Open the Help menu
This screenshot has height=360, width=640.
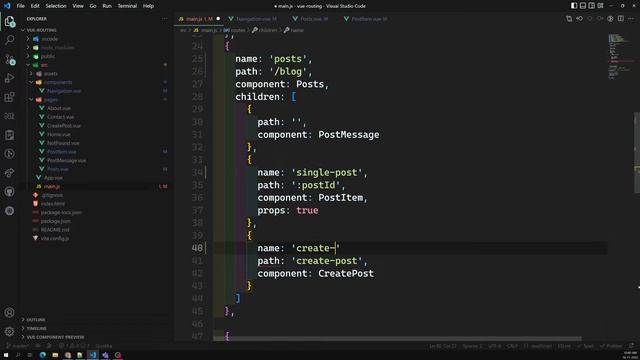[x=148, y=6]
